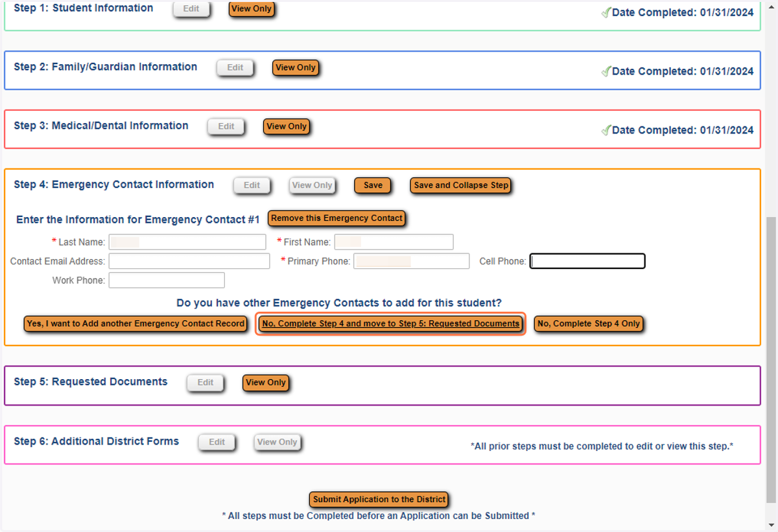Click View Only for Step 6 District Forms
This screenshot has height=532, width=778.
click(x=277, y=443)
